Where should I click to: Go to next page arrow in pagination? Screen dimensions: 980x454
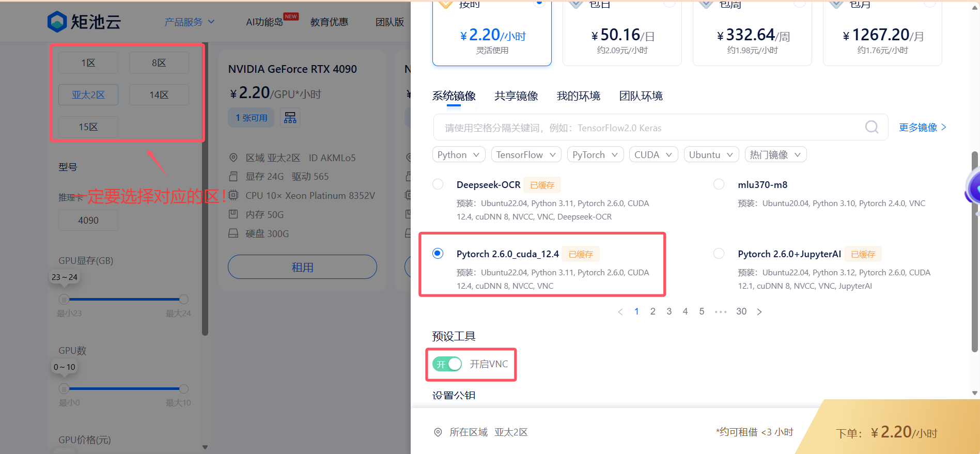pos(759,311)
